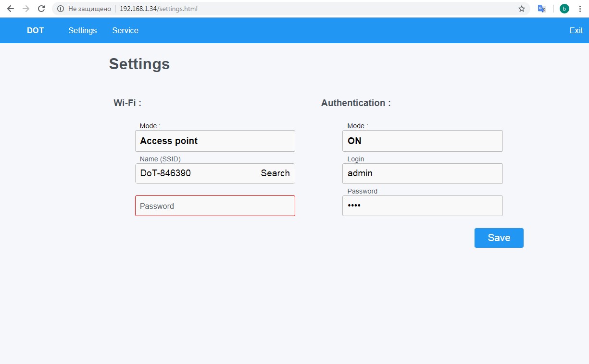Click Exit in the top bar
Screen dimensions: 589x364
(x=576, y=30)
